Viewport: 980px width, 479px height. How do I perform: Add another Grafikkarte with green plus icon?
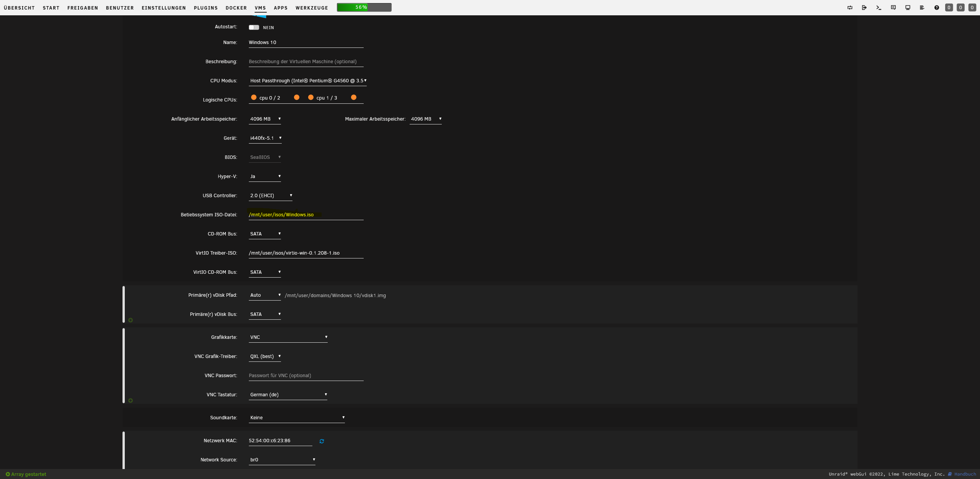click(x=131, y=401)
